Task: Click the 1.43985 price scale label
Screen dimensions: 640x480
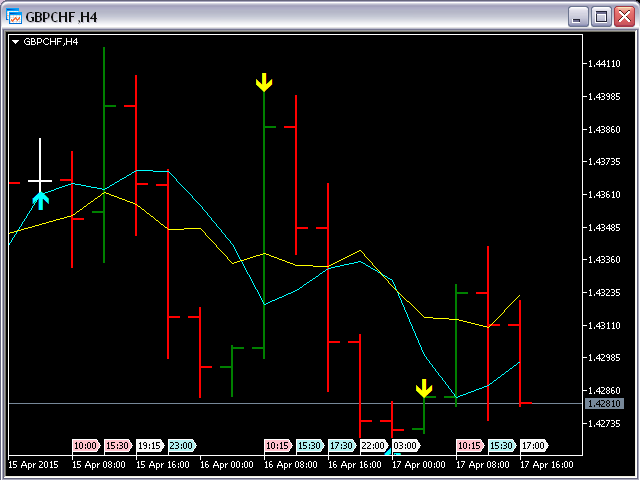Action: click(x=604, y=97)
